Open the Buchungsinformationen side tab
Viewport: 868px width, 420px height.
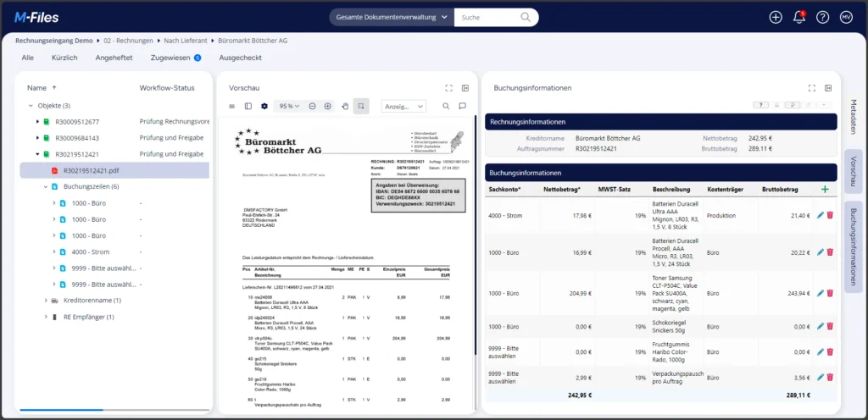[853, 246]
